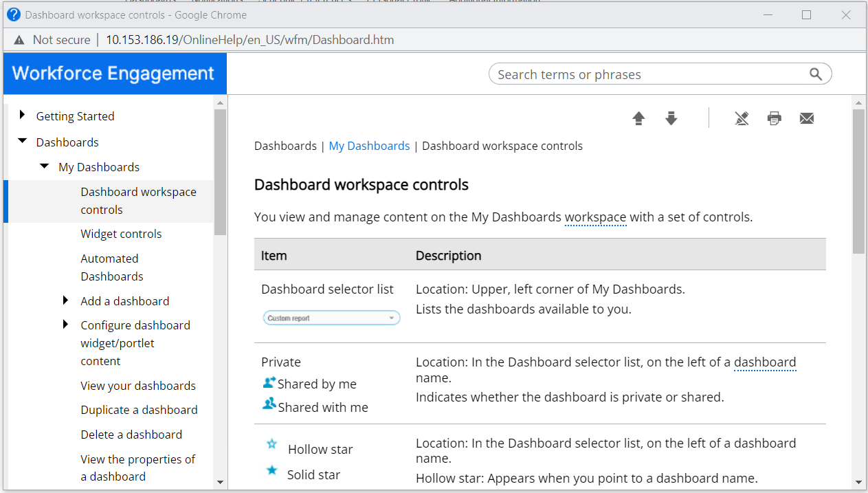The image size is (868, 493).
Task: Click the remove search highlight icon
Action: coord(741,119)
